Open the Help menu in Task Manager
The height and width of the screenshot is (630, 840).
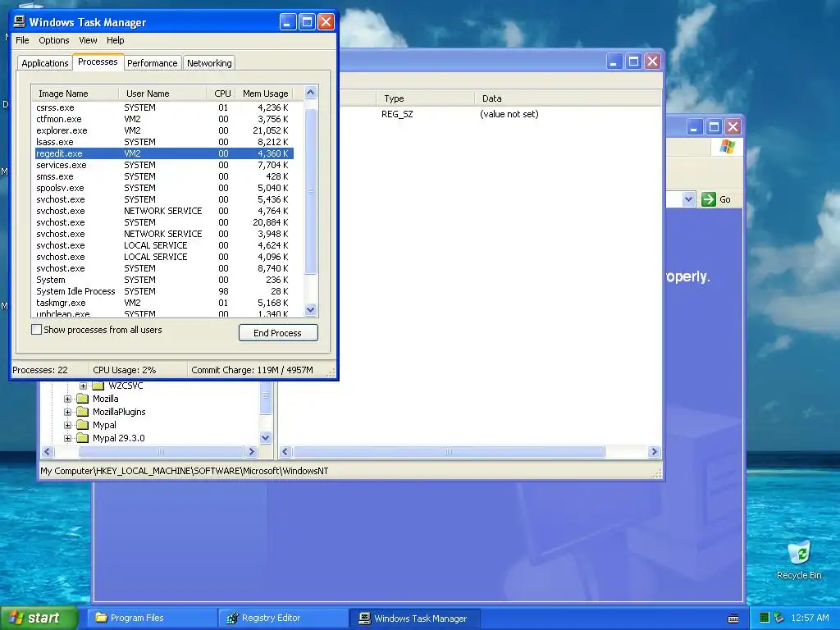coord(115,40)
